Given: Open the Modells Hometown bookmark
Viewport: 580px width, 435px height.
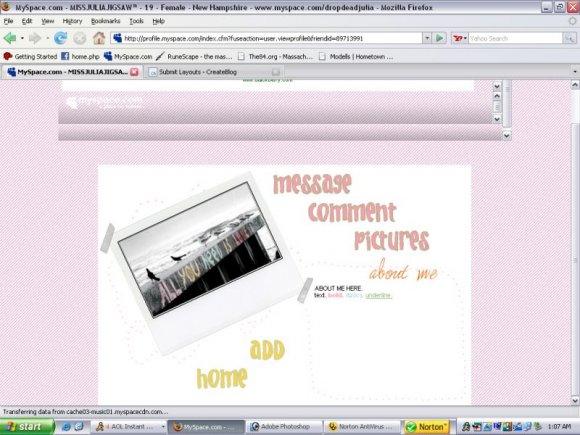Looking at the screenshot, I should 356,56.
